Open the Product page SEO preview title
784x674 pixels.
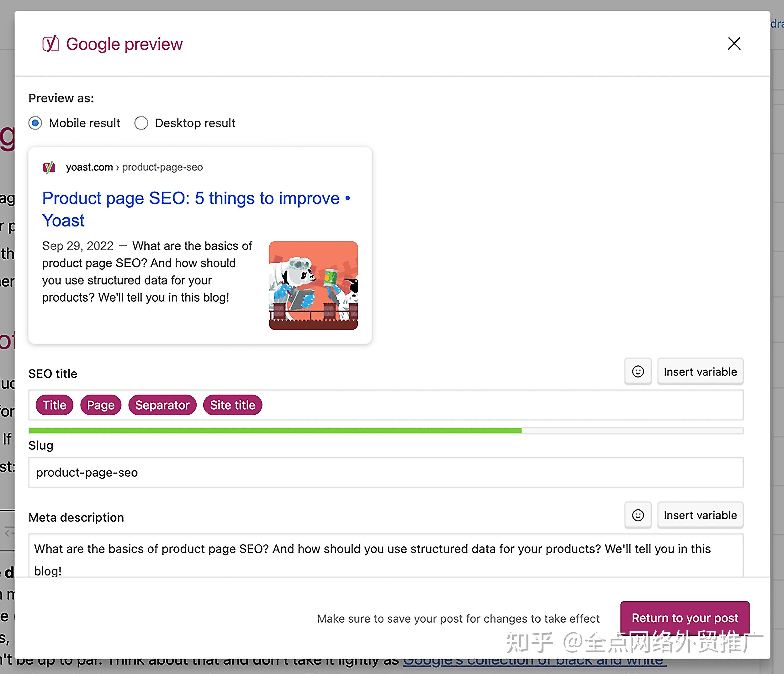pyautogui.click(x=196, y=209)
